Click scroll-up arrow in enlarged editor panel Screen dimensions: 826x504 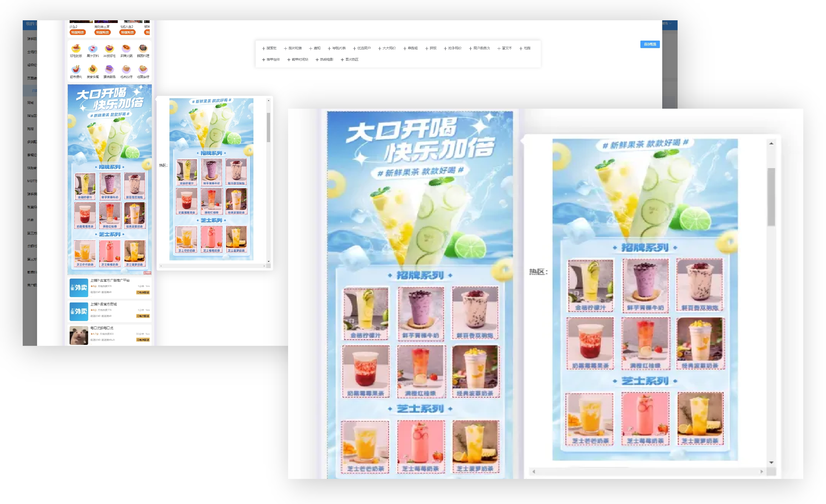tap(771, 143)
